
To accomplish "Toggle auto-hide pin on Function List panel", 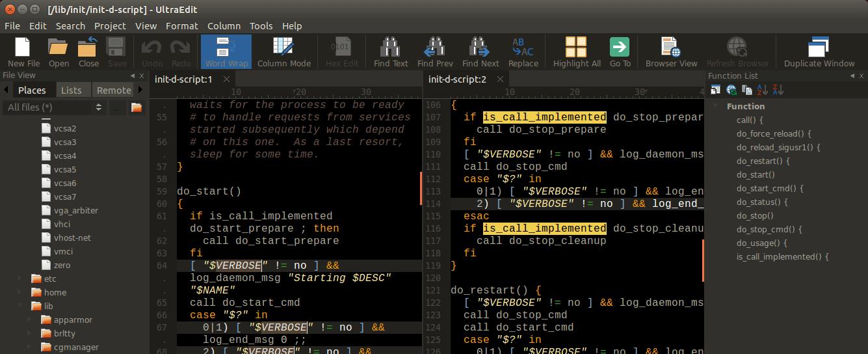I will [852, 75].
